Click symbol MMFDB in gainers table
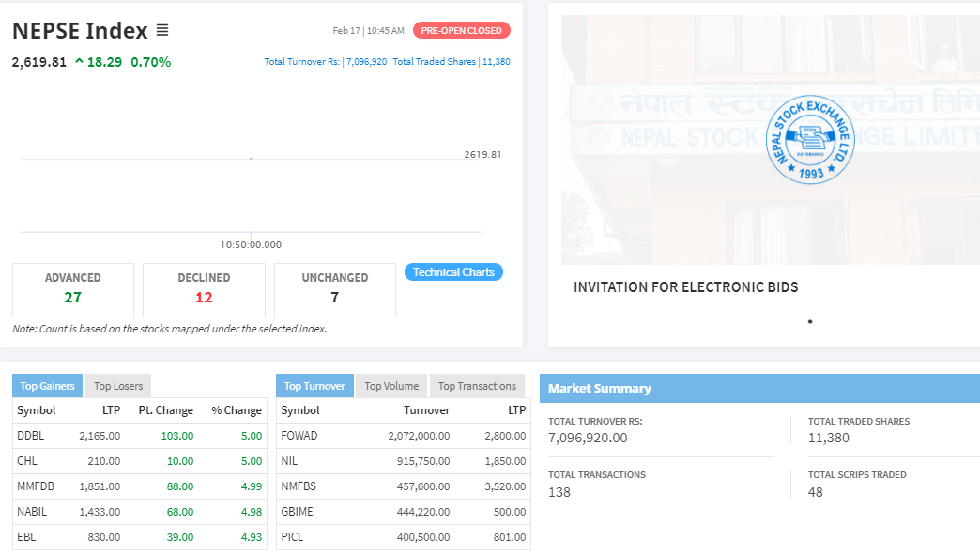This screenshot has height=556, width=980. (x=36, y=486)
